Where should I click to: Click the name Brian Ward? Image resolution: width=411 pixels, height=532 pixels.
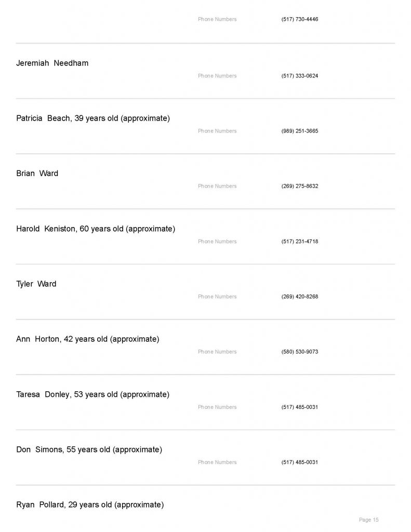(x=37, y=174)
